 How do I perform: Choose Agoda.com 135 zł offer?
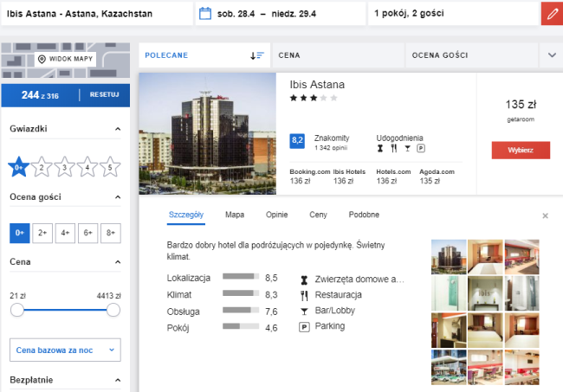point(437,177)
